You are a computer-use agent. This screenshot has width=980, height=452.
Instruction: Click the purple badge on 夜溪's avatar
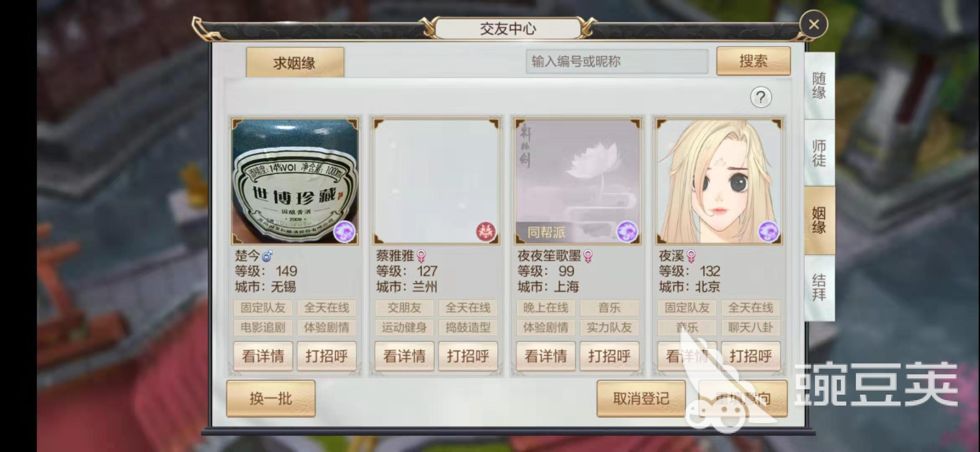[769, 231]
